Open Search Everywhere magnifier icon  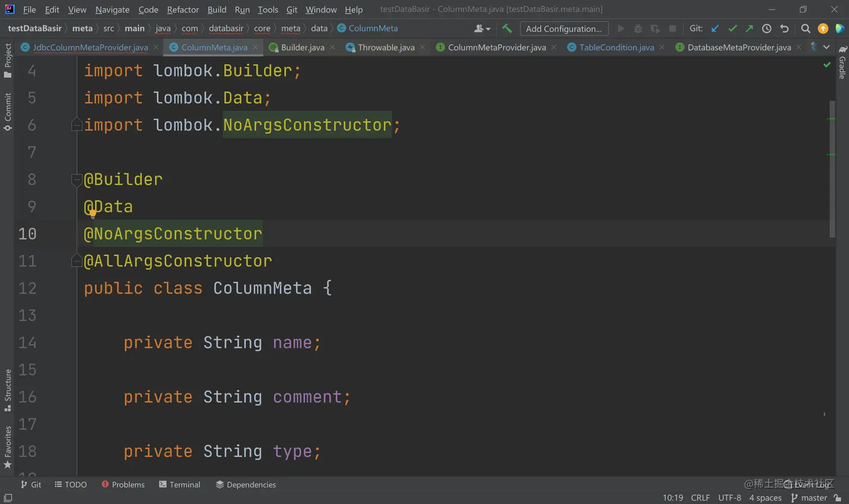point(806,29)
